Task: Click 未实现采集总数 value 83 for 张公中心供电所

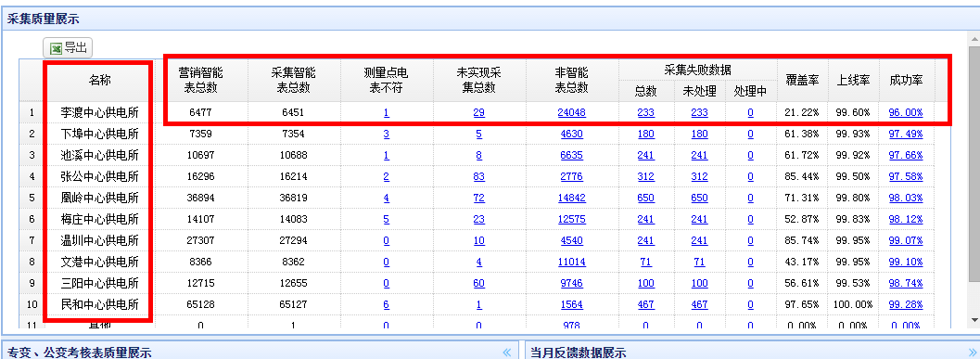Action: tap(478, 176)
